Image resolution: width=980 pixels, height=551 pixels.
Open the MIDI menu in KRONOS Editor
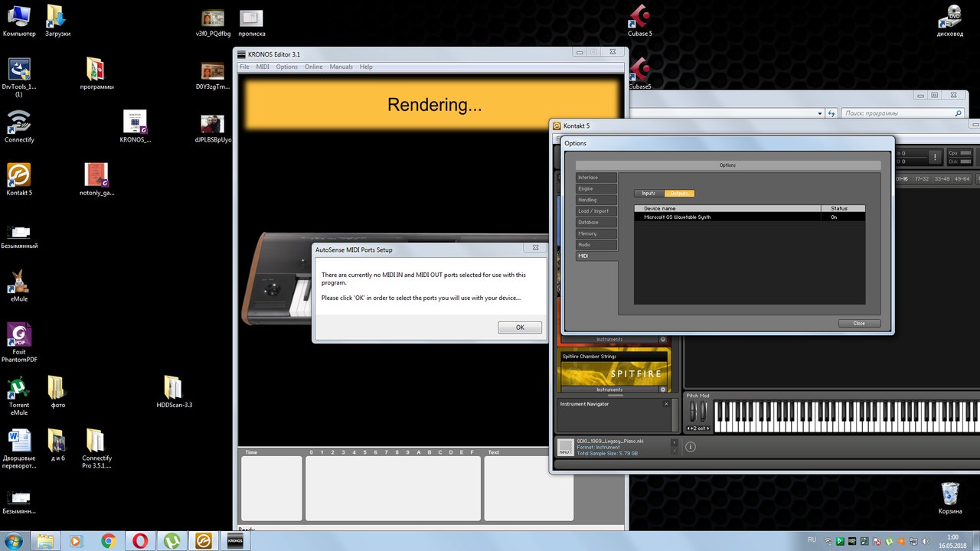point(263,67)
